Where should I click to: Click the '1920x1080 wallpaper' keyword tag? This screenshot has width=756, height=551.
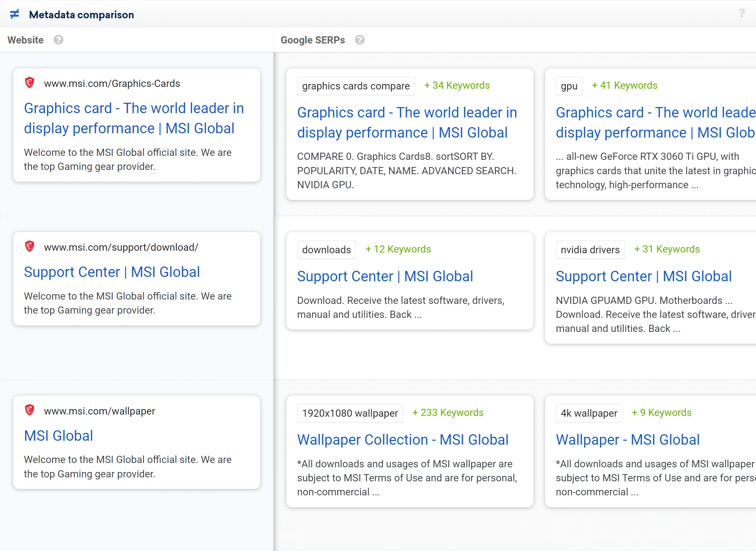pos(350,413)
